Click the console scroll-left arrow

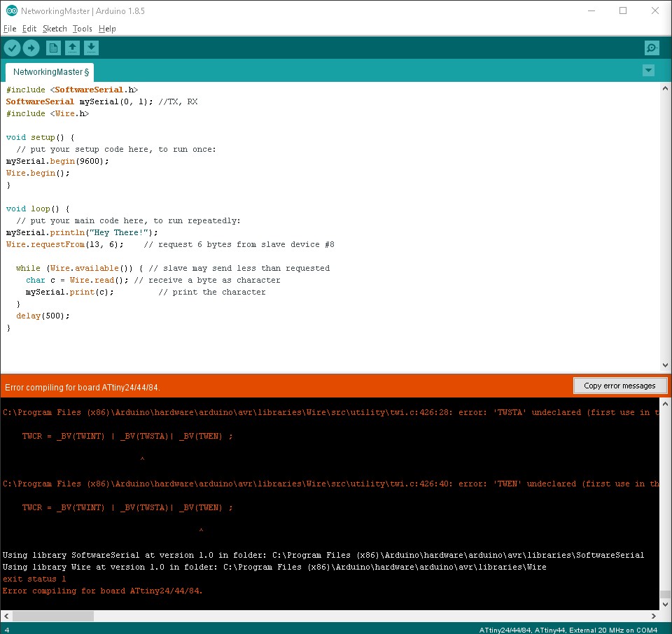pos(6,616)
